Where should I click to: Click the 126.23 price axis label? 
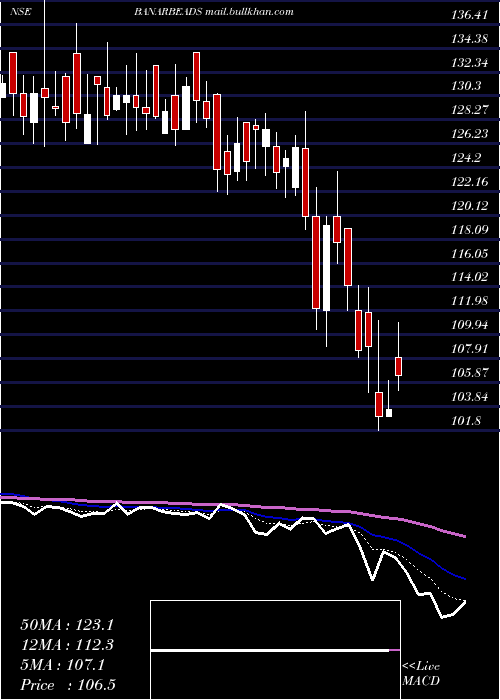(469, 134)
